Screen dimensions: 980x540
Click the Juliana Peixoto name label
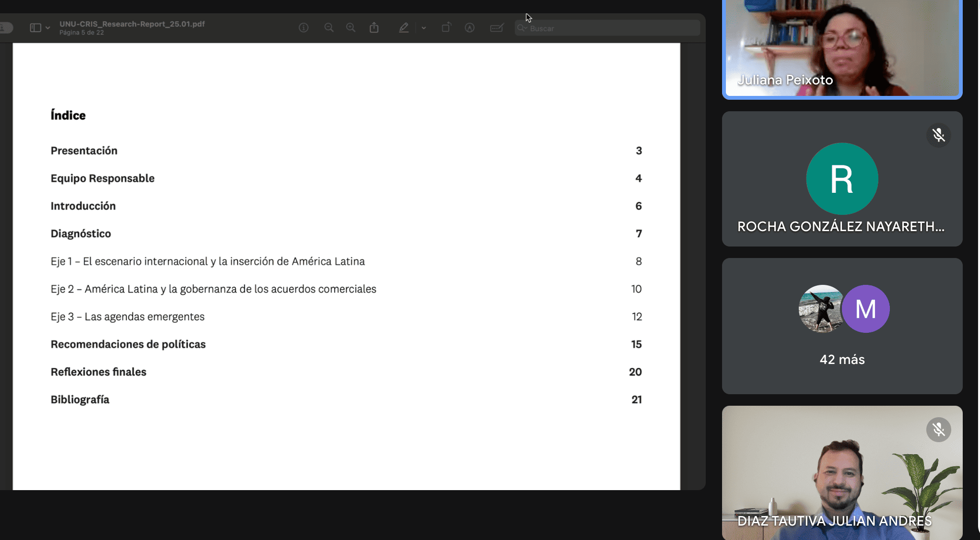coord(785,80)
